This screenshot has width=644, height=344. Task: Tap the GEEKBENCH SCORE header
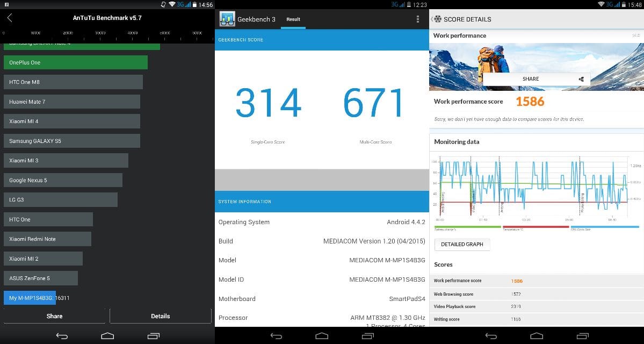click(x=322, y=40)
